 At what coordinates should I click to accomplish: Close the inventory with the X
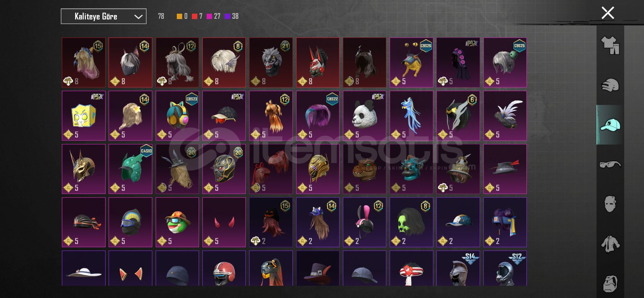tap(608, 13)
